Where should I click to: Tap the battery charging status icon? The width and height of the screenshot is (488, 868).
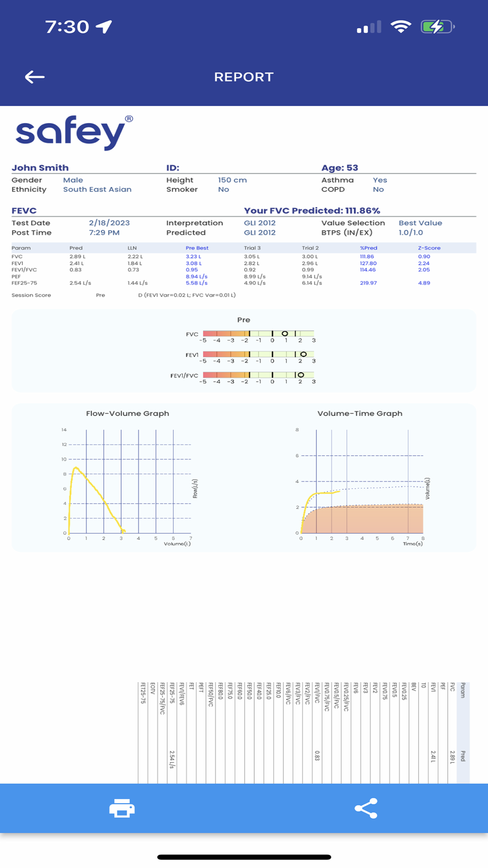point(438,26)
